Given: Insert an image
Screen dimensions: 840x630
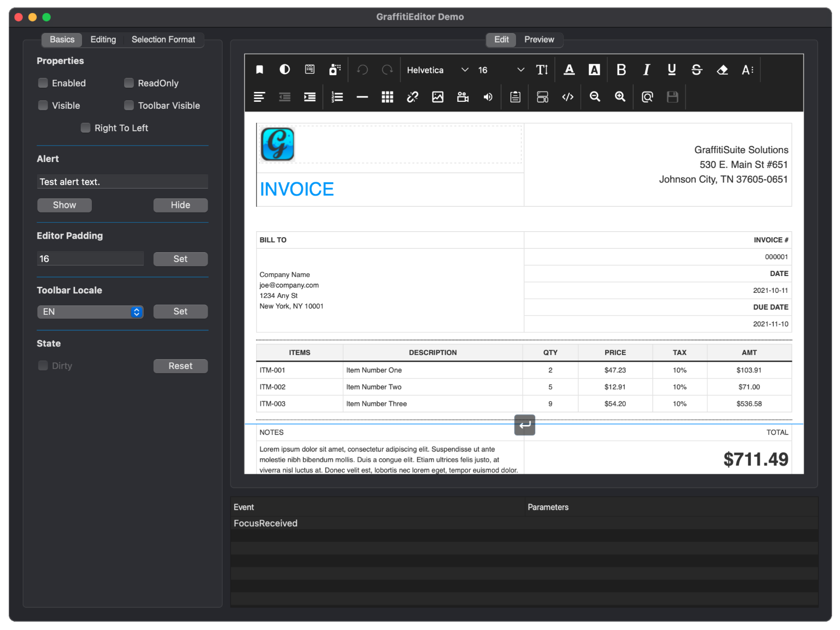Looking at the screenshot, I should pyautogui.click(x=438, y=97).
